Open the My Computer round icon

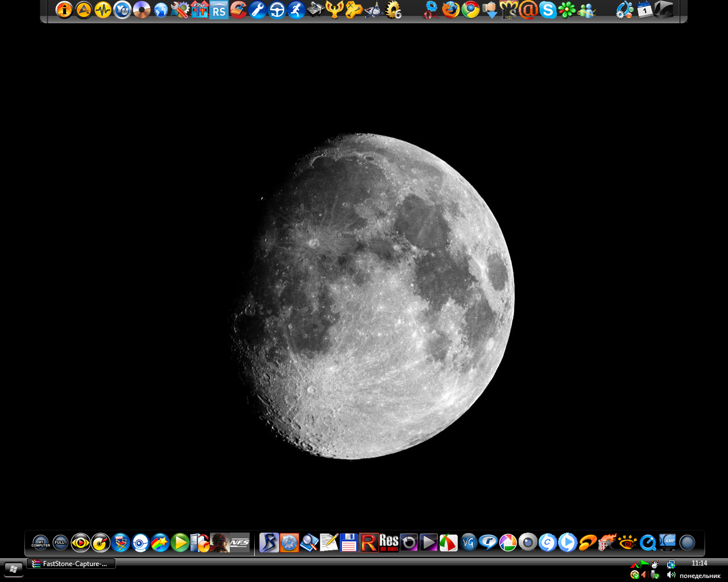[41, 543]
